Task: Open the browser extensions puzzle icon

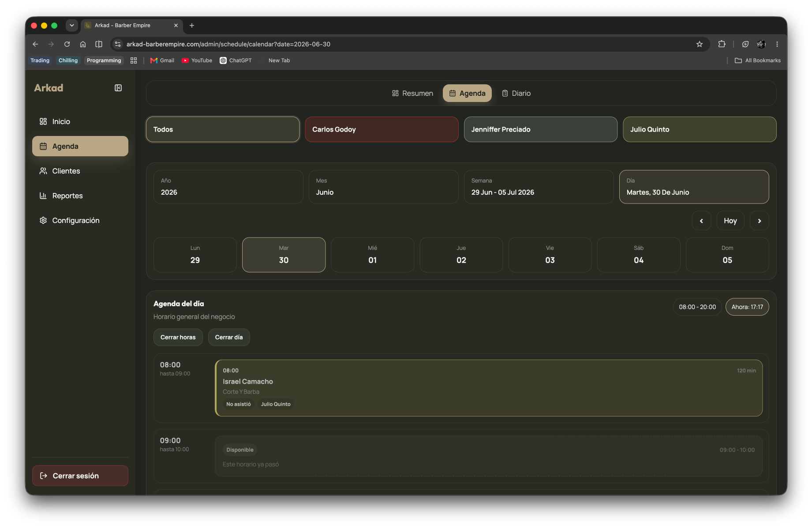Action: [722, 44]
